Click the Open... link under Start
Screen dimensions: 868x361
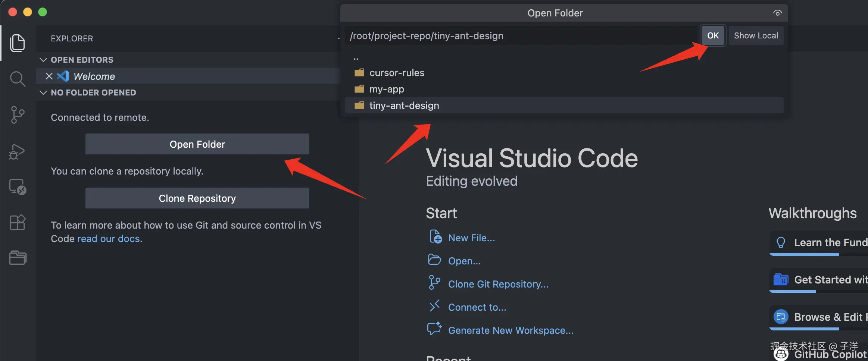pos(464,261)
